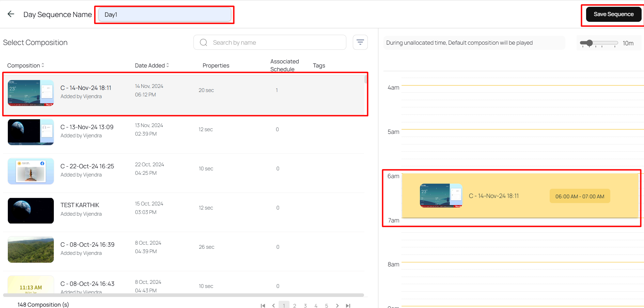
Task: Click the Save Sequence button
Action: [x=613, y=14]
